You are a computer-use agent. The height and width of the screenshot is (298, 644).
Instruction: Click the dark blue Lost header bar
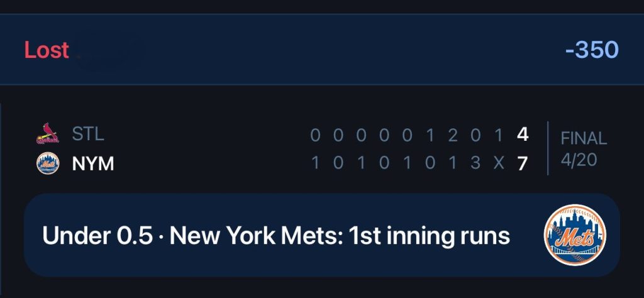(322, 50)
